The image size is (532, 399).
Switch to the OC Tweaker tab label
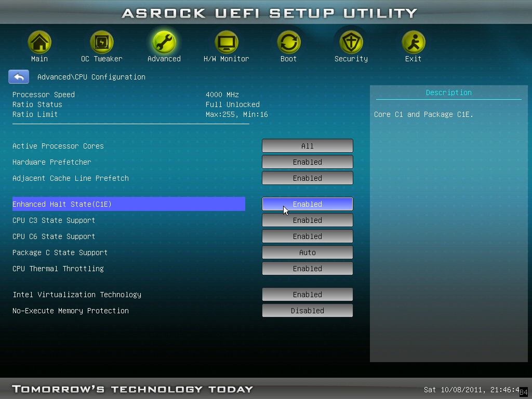(102, 59)
